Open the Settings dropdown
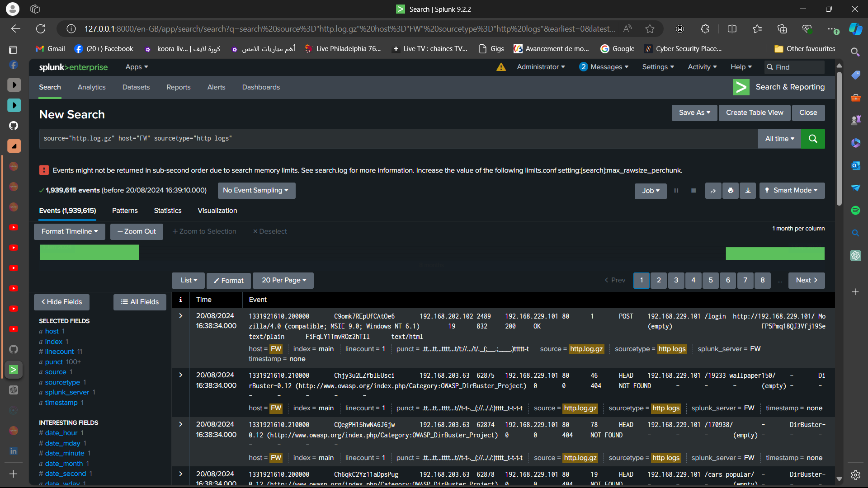 (x=658, y=67)
